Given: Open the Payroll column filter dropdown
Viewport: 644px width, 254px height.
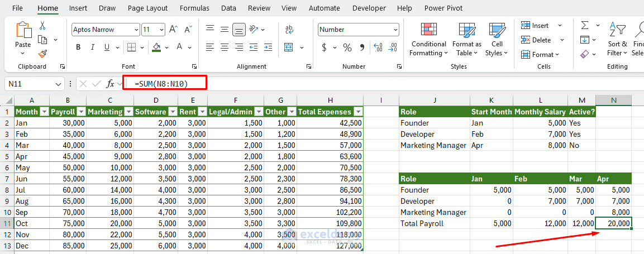Looking at the screenshot, I should [82, 112].
